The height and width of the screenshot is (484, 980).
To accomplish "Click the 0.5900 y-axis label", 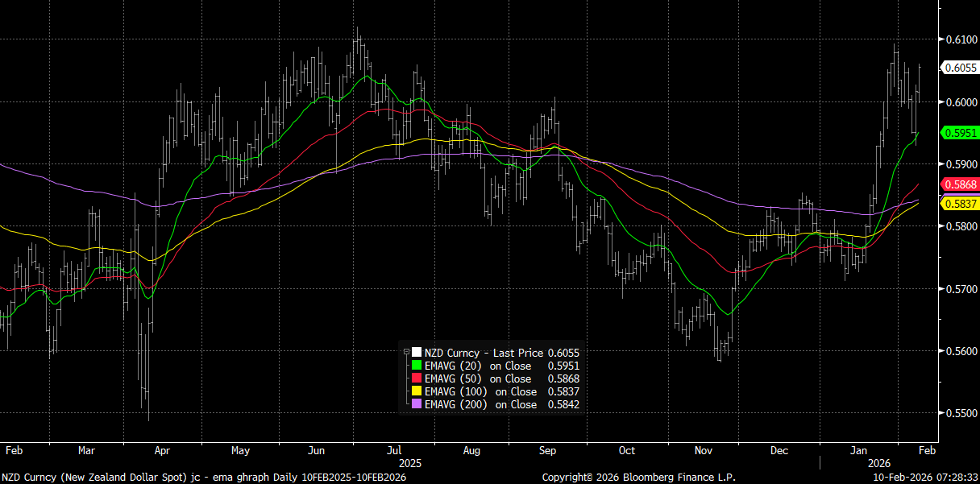I will point(960,163).
